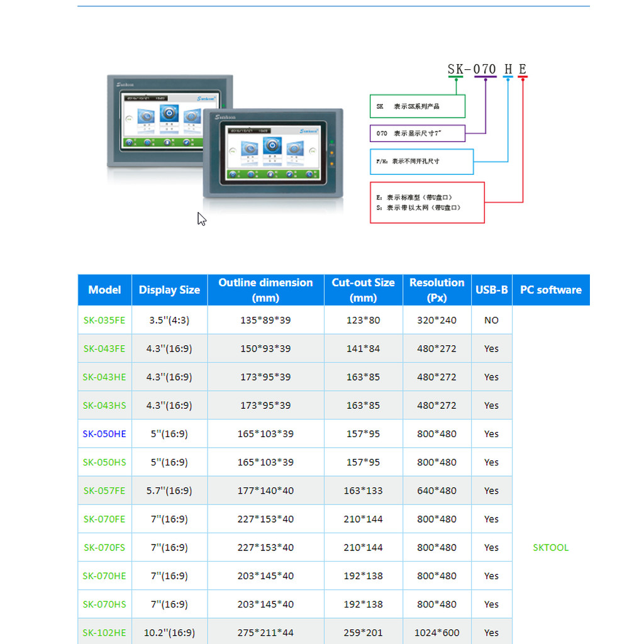Click the 163*133 cut-out size cell

[363, 491]
